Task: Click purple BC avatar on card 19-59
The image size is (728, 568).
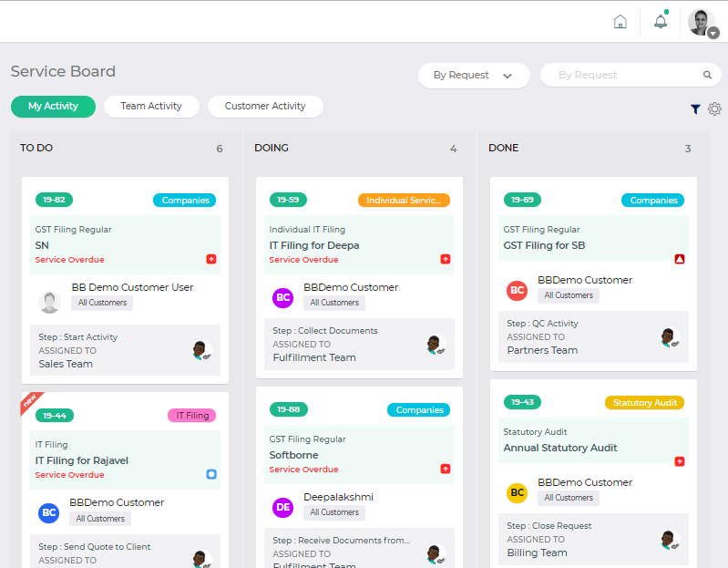Action: (x=282, y=298)
